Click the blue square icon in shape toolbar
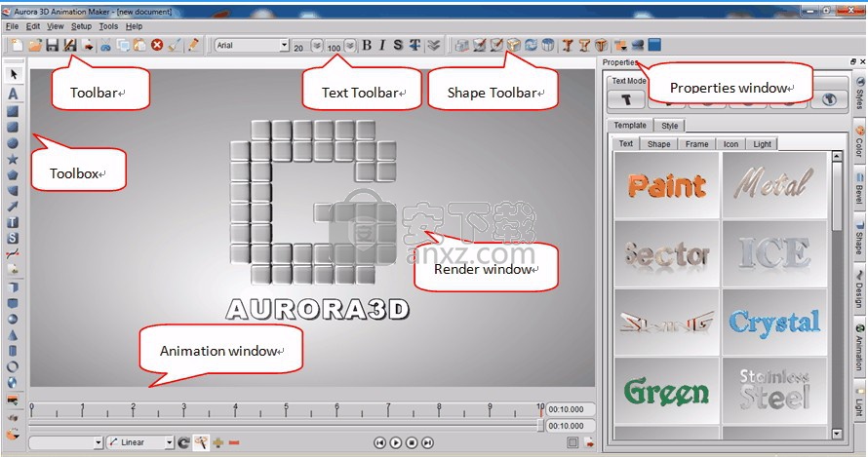This screenshot has height=457, width=868. pos(654,46)
